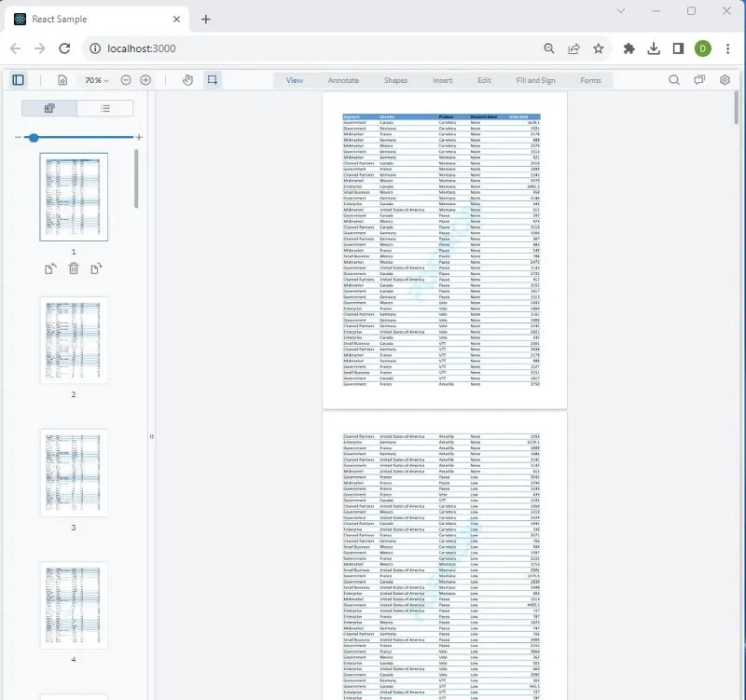The height and width of the screenshot is (700, 746).
Task: Select the React Sample tab
Action: (x=97, y=20)
